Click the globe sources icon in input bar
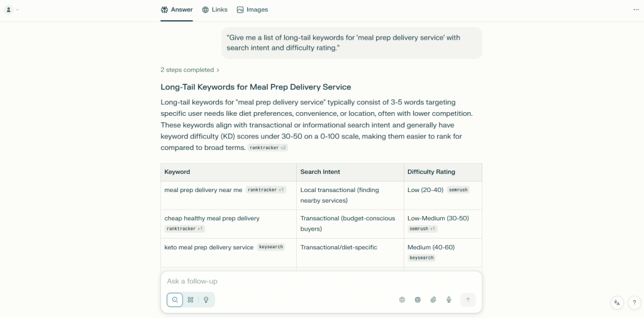 (x=402, y=300)
